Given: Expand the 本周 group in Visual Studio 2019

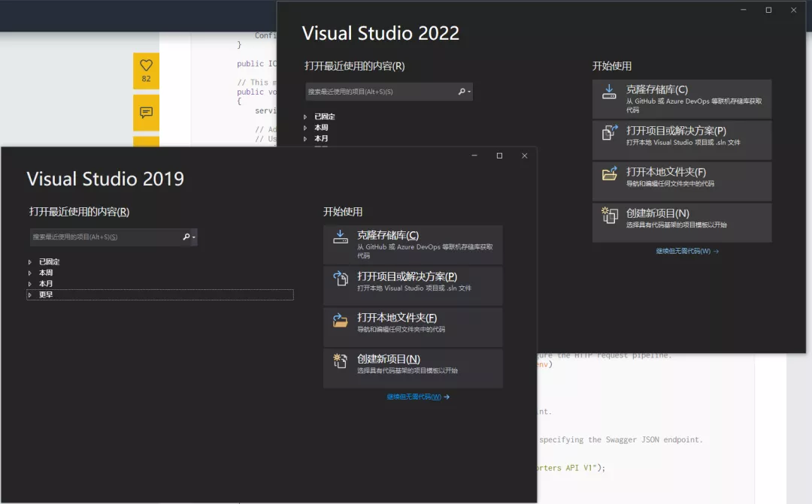Looking at the screenshot, I should point(30,273).
